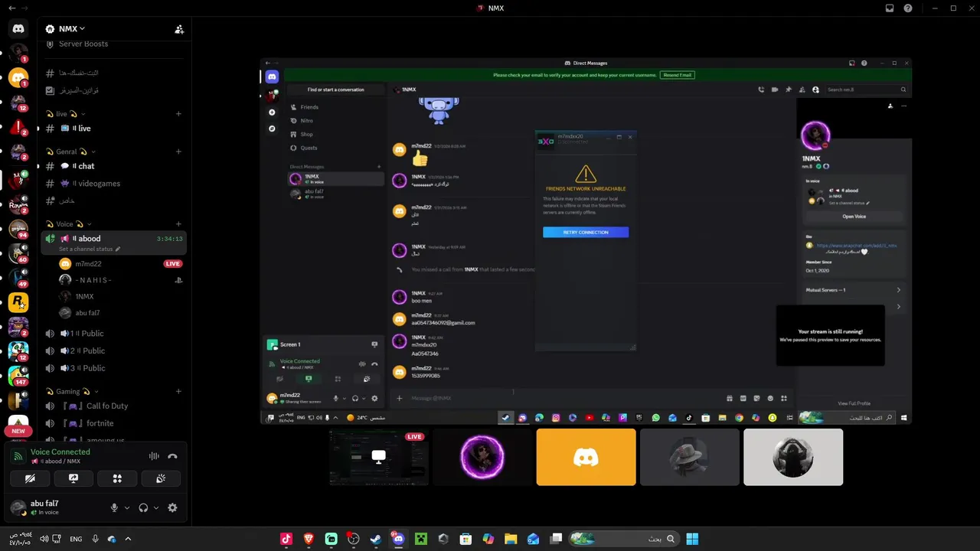The height and width of the screenshot is (551, 980).
Task: Open Brave browser from the taskbar
Action: click(x=309, y=539)
